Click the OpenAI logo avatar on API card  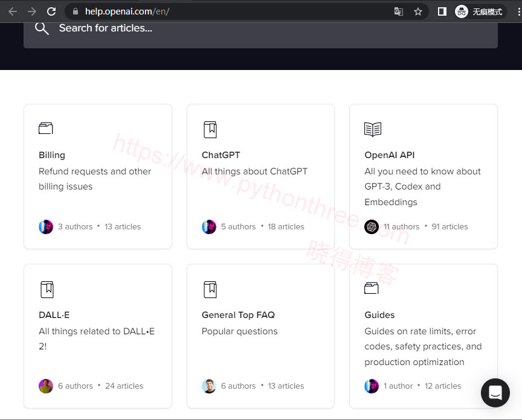pyautogui.click(x=372, y=227)
